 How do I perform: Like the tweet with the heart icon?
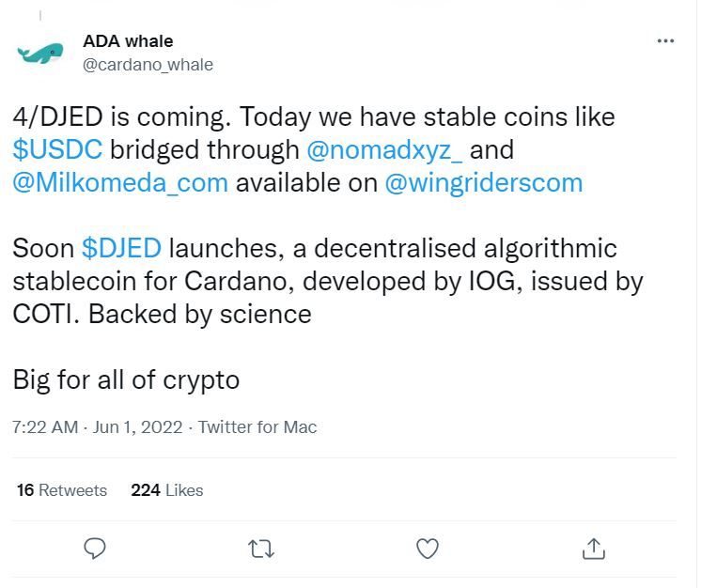[428, 549]
